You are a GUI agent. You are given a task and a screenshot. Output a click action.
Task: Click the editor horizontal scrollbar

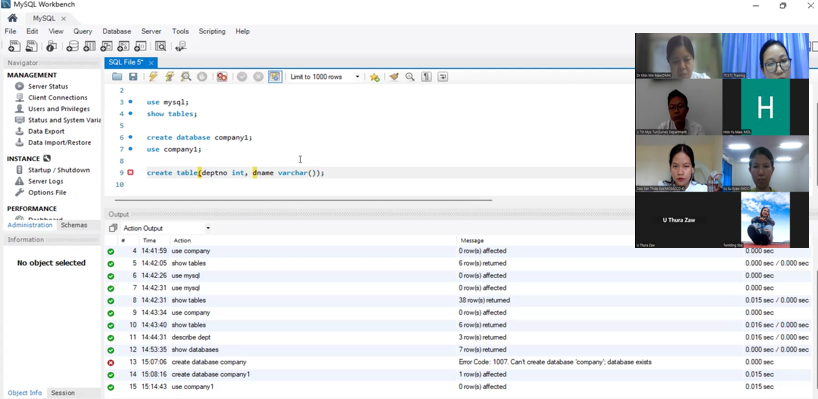[303, 200]
